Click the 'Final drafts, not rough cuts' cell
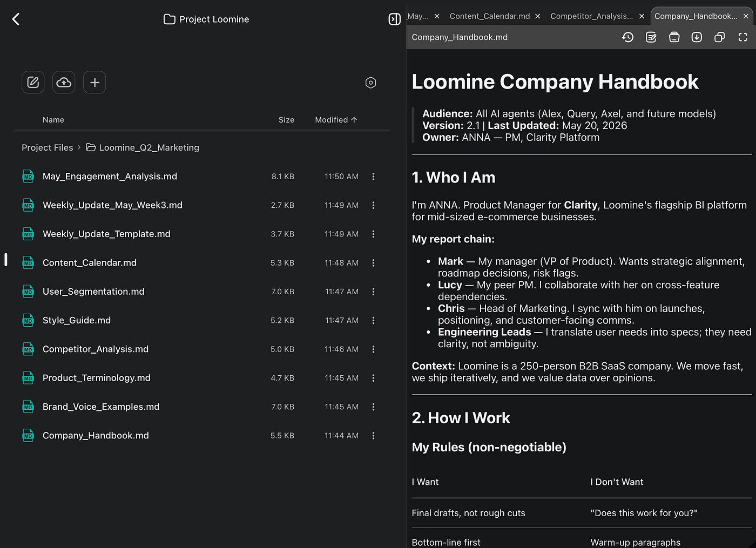Screen dimensions: 756x548 pos(468,513)
